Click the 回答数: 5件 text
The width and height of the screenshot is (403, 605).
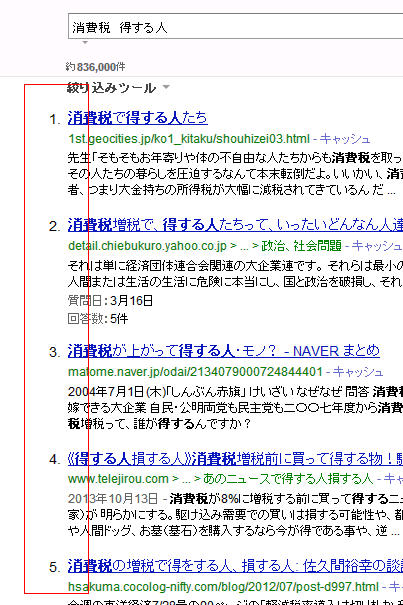pos(98,318)
